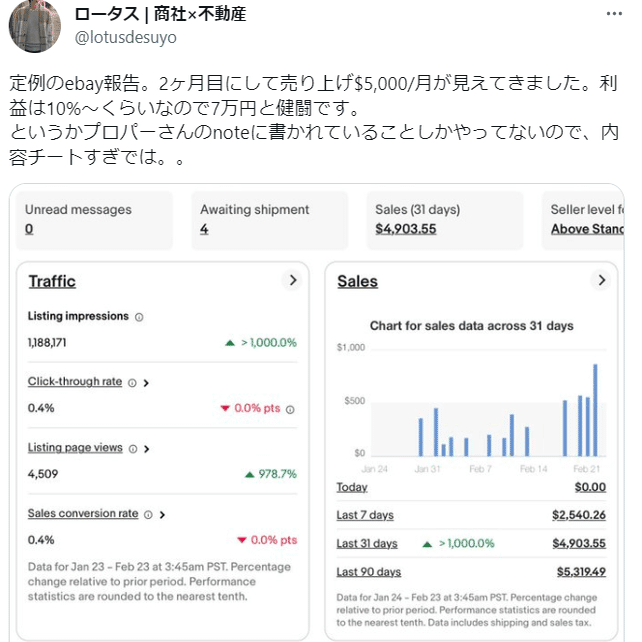Open the profile avatar of lotusdesuyo

click(35, 26)
